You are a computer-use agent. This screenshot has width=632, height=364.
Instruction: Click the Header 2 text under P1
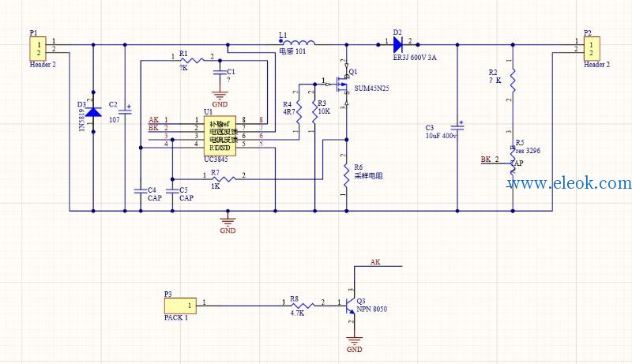[x=43, y=65]
